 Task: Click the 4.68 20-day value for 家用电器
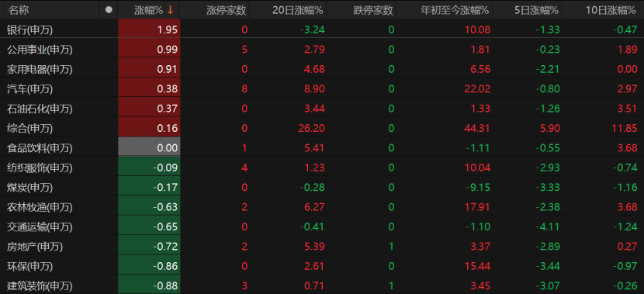pyautogui.click(x=314, y=69)
